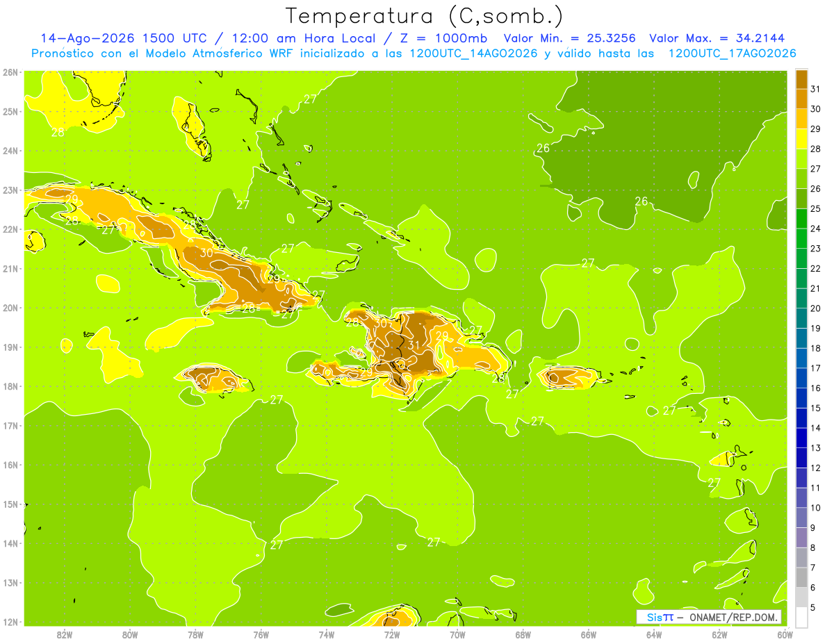Click the '12N' latitude label
Viewport: 834px width, 644px height.
(10, 622)
